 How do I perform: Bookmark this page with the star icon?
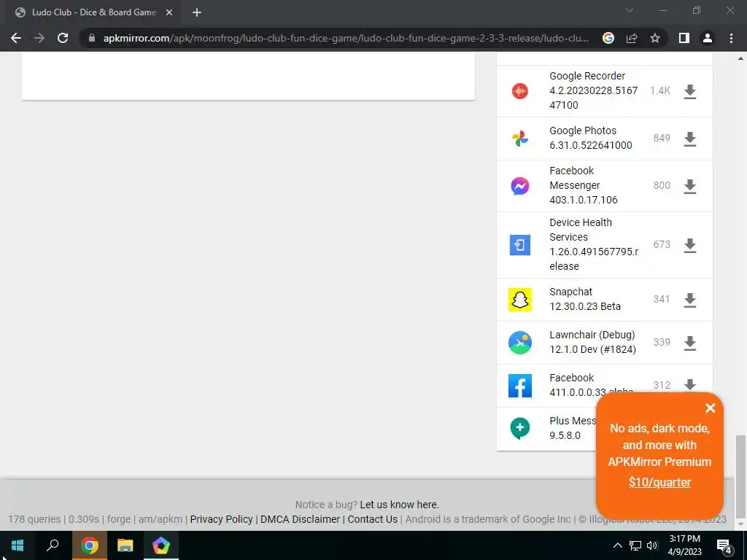coord(655,38)
